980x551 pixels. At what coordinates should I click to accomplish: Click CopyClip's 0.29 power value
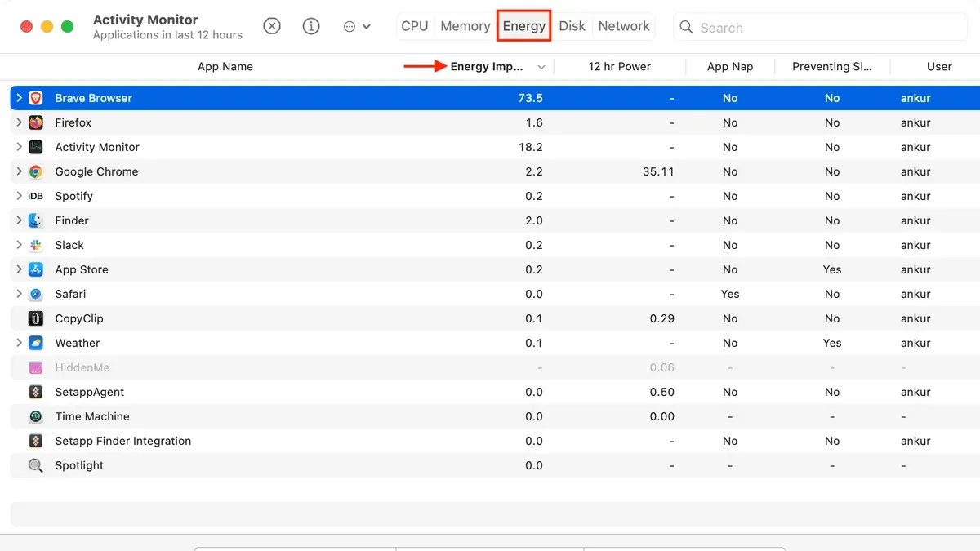click(x=662, y=318)
